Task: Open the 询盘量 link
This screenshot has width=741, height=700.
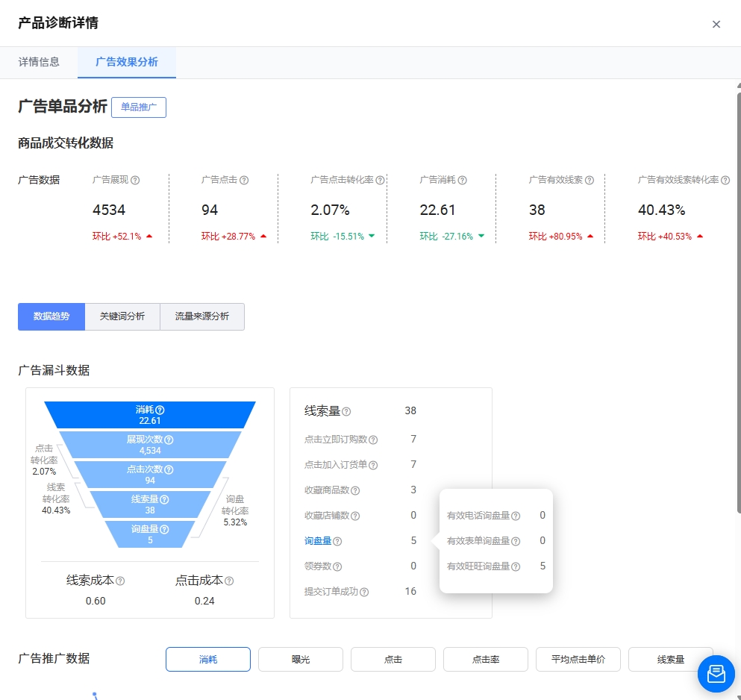Action: [319, 541]
